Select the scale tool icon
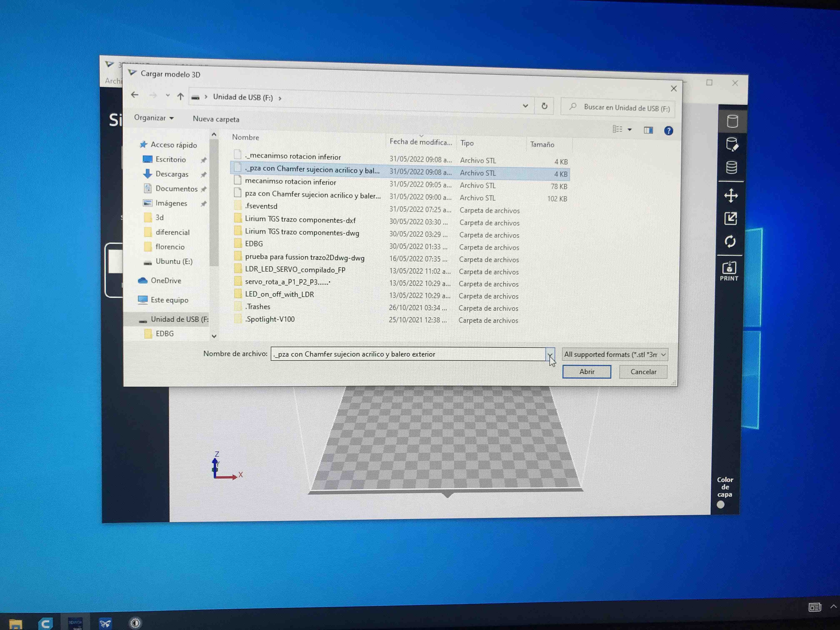This screenshot has width=840, height=630. point(730,218)
